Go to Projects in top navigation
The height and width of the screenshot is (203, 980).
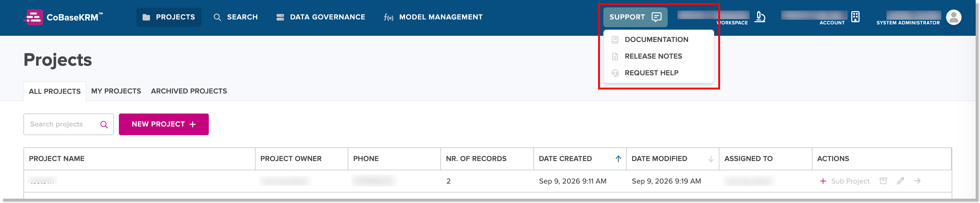[168, 17]
